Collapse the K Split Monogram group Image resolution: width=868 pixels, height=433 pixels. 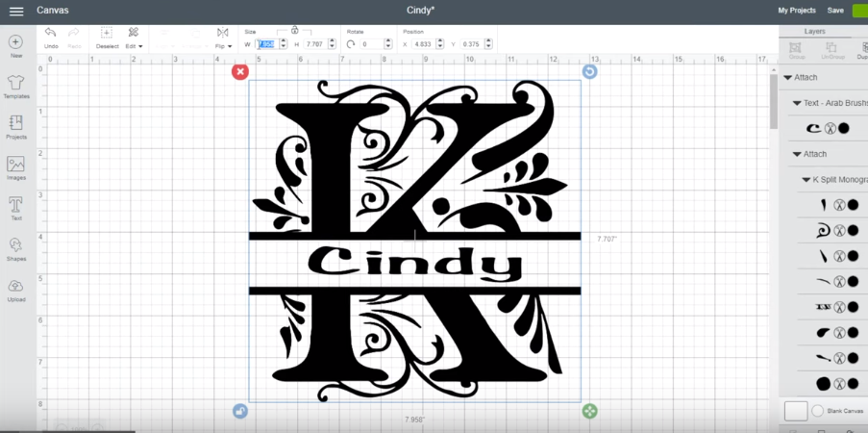coord(806,180)
